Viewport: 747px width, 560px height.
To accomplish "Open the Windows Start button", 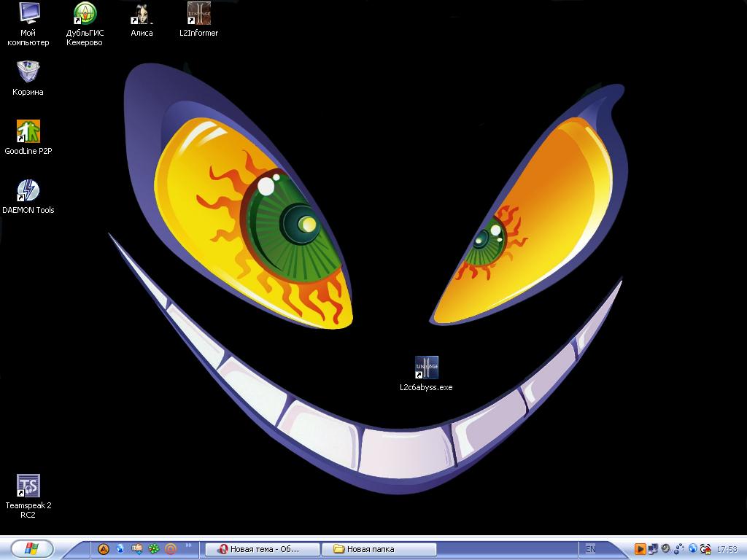I will pos(32,548).
